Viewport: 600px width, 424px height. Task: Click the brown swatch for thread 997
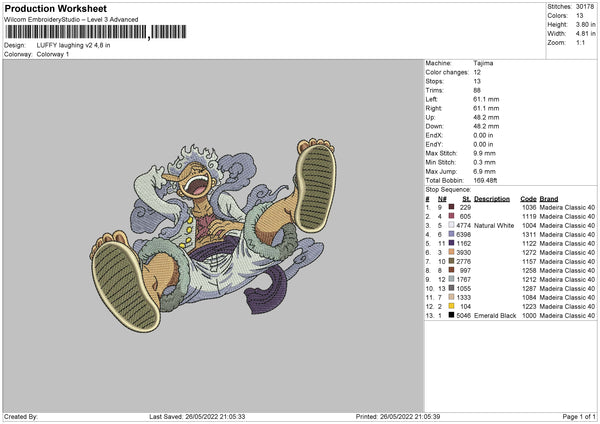(x=451, y=270)
